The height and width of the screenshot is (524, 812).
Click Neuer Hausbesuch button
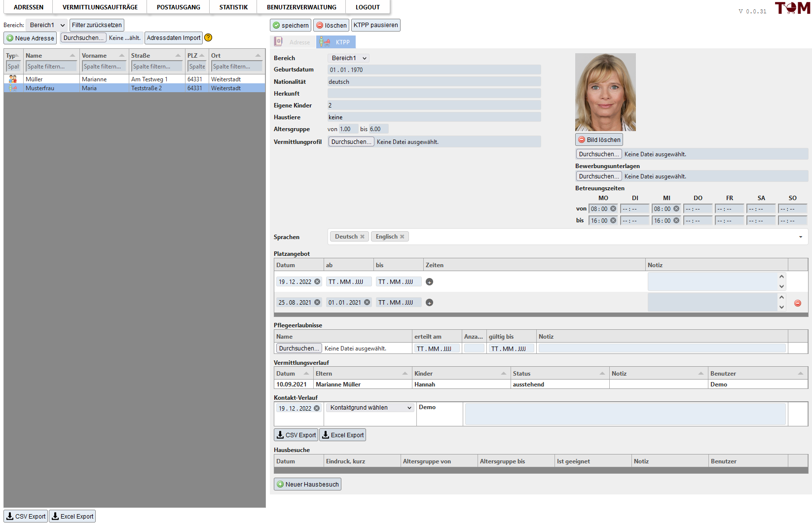(307, 484)
